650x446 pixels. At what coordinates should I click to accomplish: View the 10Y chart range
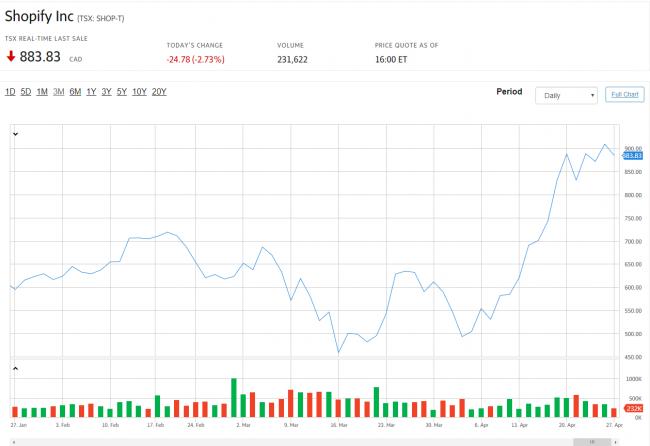[x=139, y=92]
